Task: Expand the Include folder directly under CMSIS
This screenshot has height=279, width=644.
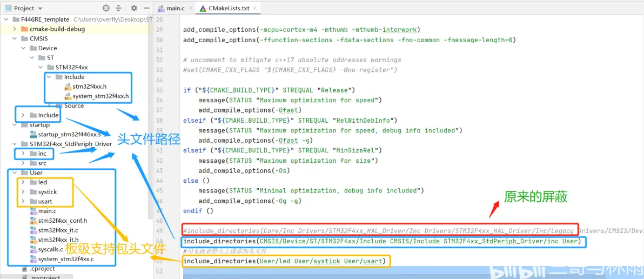Action: [x=23, y=115]
